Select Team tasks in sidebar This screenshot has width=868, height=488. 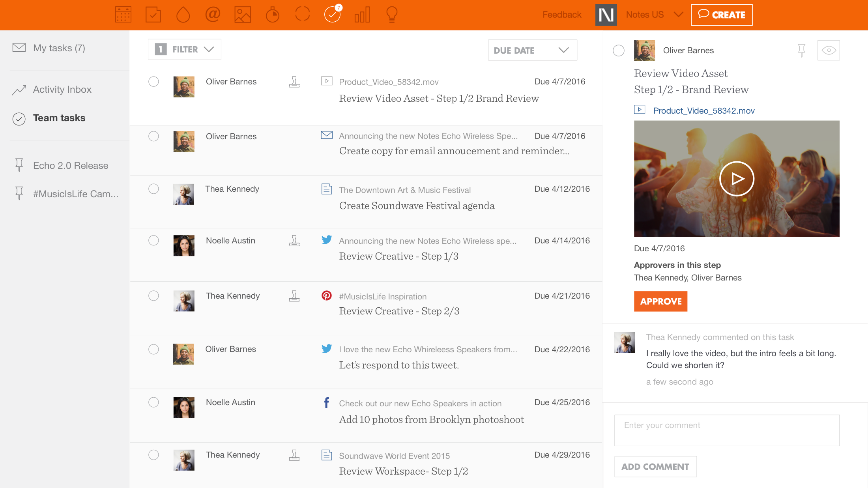pos(59,118)
